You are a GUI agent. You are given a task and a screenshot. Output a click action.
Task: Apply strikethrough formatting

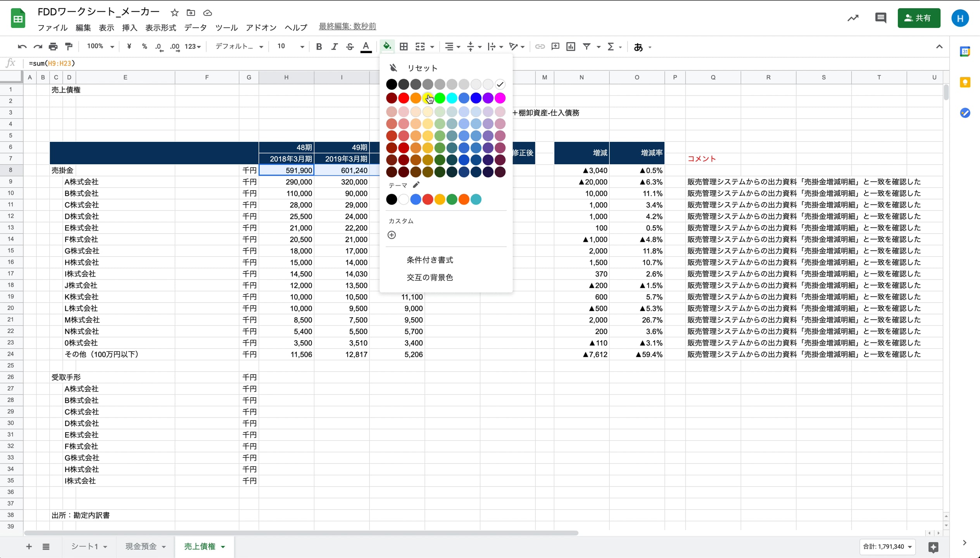pos(350,46)
